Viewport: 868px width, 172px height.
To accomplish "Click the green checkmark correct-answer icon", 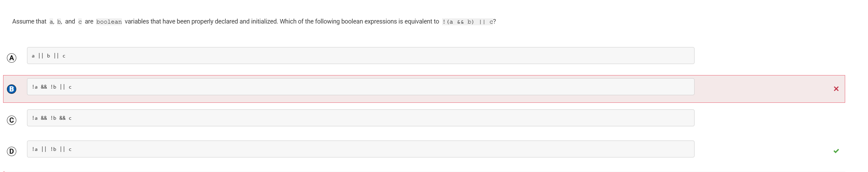I will 836,151.
